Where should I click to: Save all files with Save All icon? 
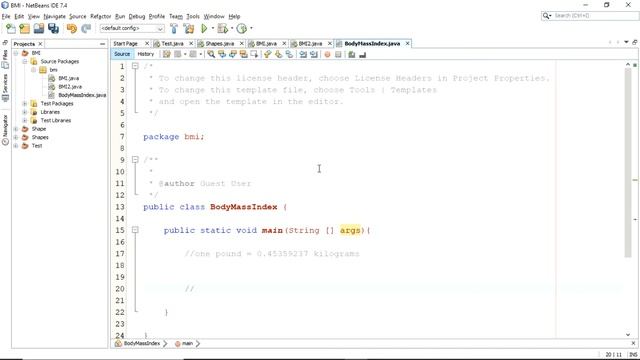[53, 29]
